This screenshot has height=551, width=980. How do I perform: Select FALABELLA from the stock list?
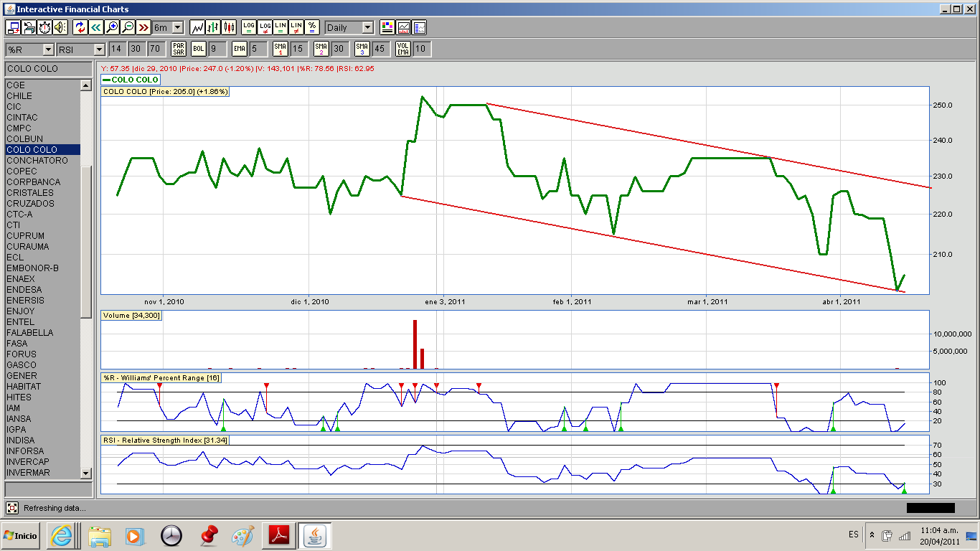coord(31,333)
